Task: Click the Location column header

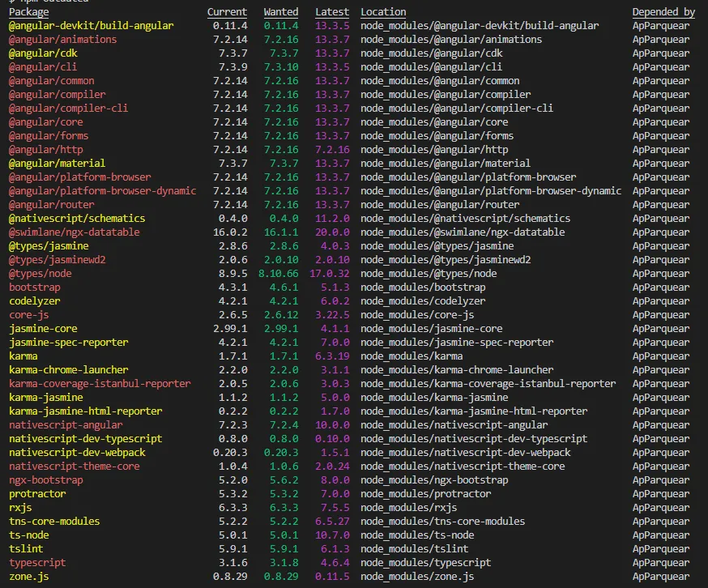Action: (383, 12)
